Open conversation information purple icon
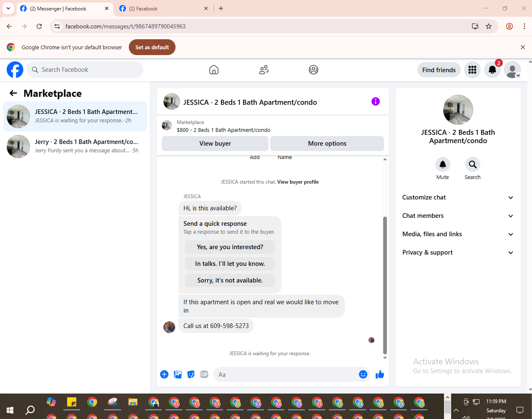Screen dimensions: 532x419 pyautogui.click(x=376, y=101)
